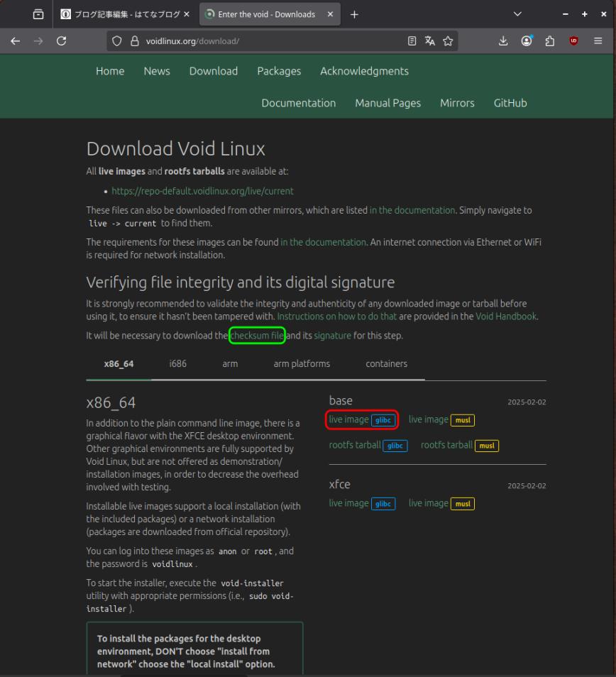This screenshot has height=677, width=616.
Task: Click the 'void-installer' code text
Action: point(252,583)
